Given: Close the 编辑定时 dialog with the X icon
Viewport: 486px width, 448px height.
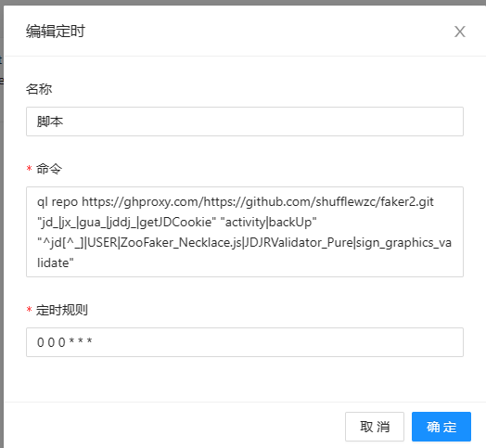Looking at the screenshot, I should click(x=460, y=32).
